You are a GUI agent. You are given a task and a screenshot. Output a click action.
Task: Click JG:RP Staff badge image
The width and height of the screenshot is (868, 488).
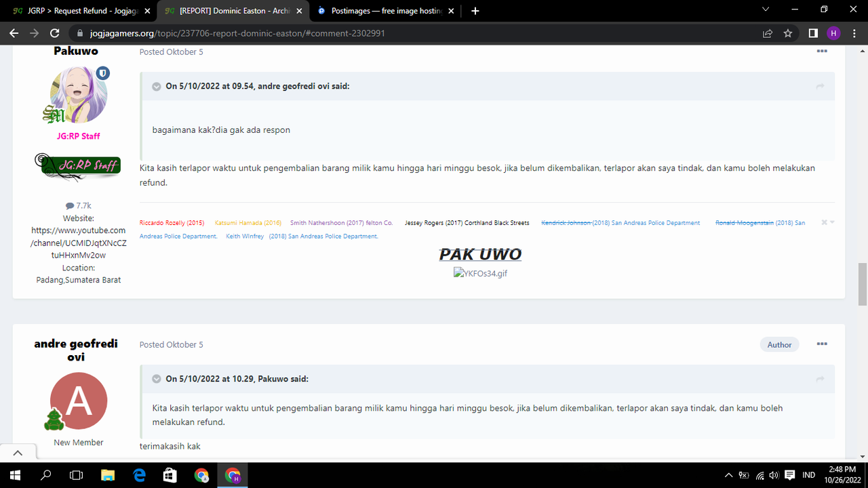77,166
